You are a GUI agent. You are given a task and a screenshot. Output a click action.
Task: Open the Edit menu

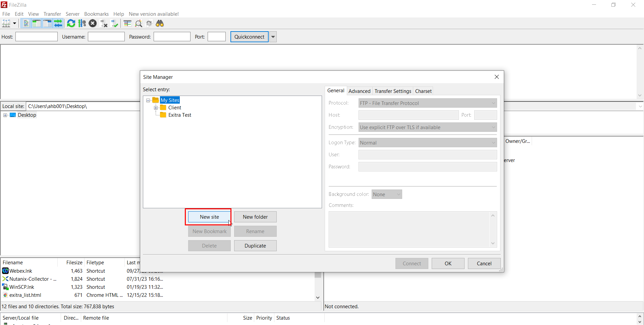pyautogui.click(x=19, y=14)
